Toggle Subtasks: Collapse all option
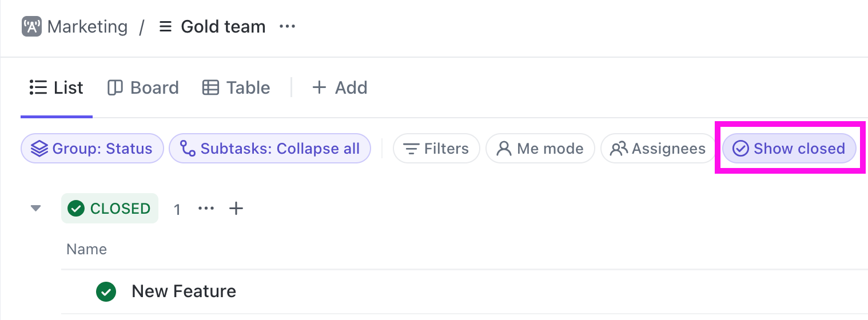 pyautogui.click(x=269, y=149)
